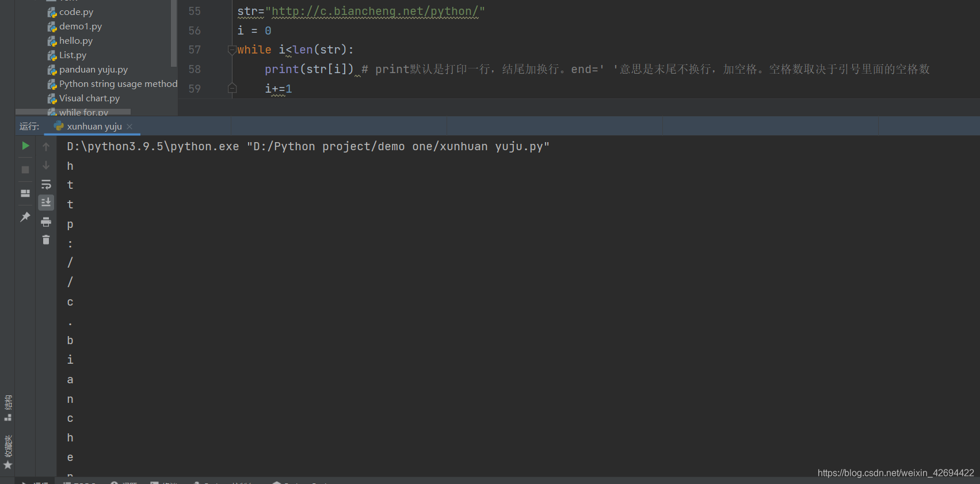The width and height of the screenshot is (980, 484).
Task: Open demo1.py in project tree
Action: (81, 26)
